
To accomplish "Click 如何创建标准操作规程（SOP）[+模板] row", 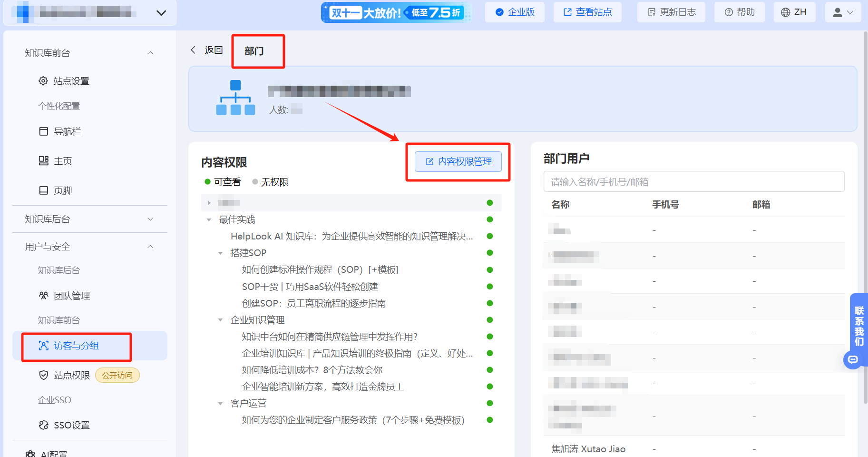I will point(320,270).
